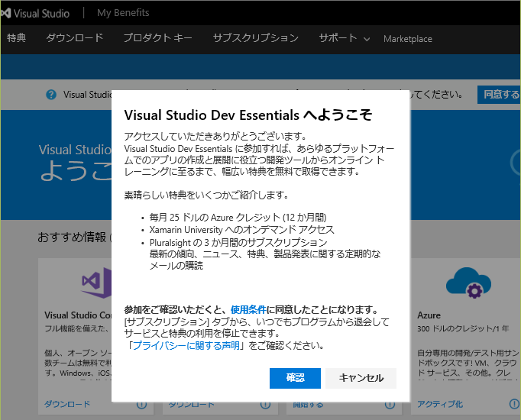Click the blue question mark help icon
Image resolution: width=521 pixels, height=420 pixels.
click(51, 95)
